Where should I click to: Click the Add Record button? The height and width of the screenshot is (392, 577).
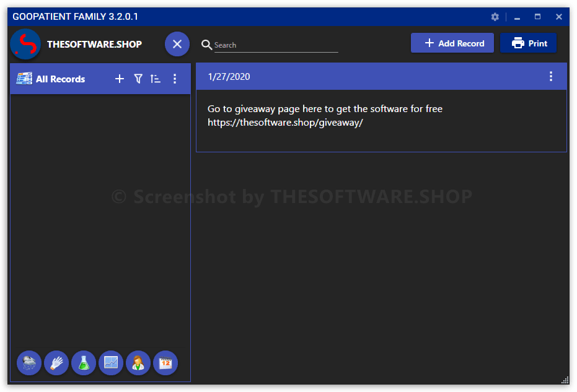[x=452, y=43]
